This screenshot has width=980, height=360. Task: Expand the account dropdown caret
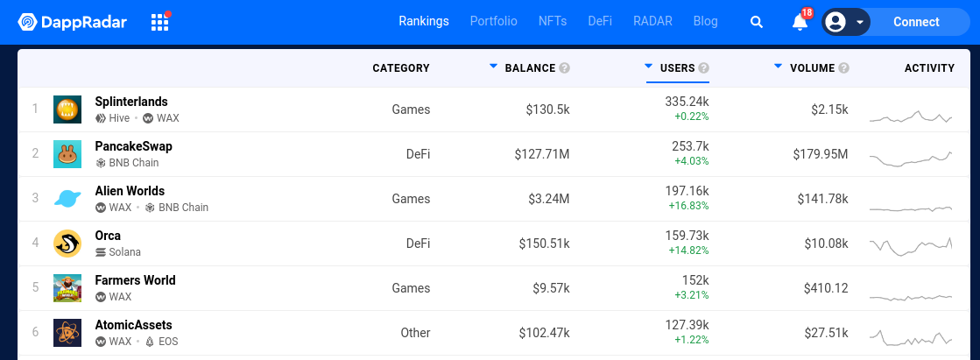point(860,23)
